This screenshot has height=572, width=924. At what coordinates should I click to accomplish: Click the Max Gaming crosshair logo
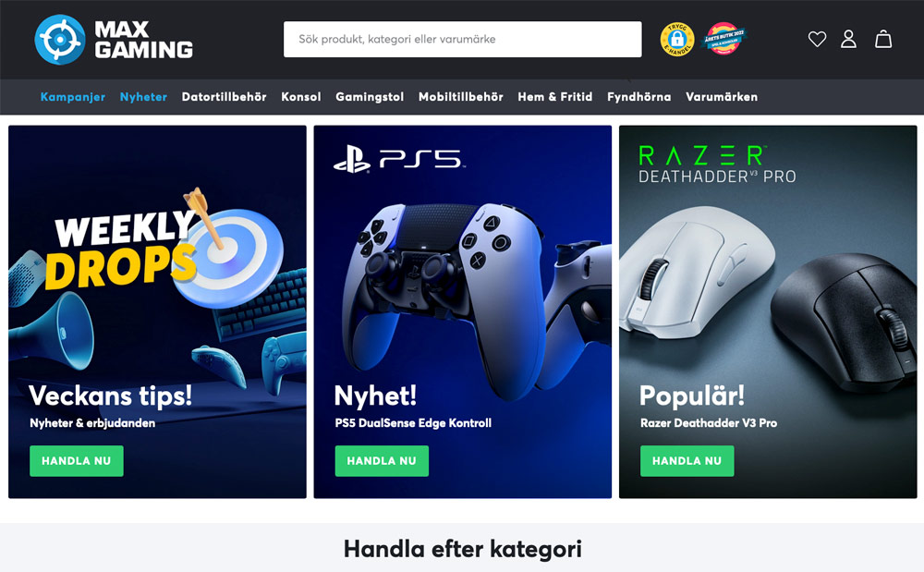pyautogui.click(x=60, y=40)
